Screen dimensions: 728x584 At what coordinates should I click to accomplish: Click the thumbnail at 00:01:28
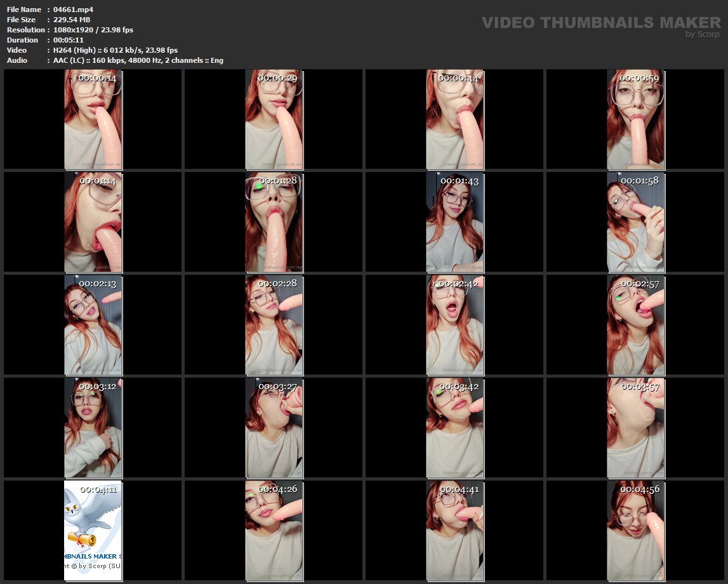(274, 222)
